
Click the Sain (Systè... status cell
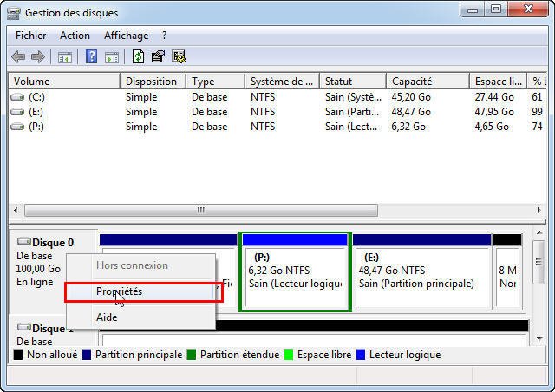coord(353,97)
